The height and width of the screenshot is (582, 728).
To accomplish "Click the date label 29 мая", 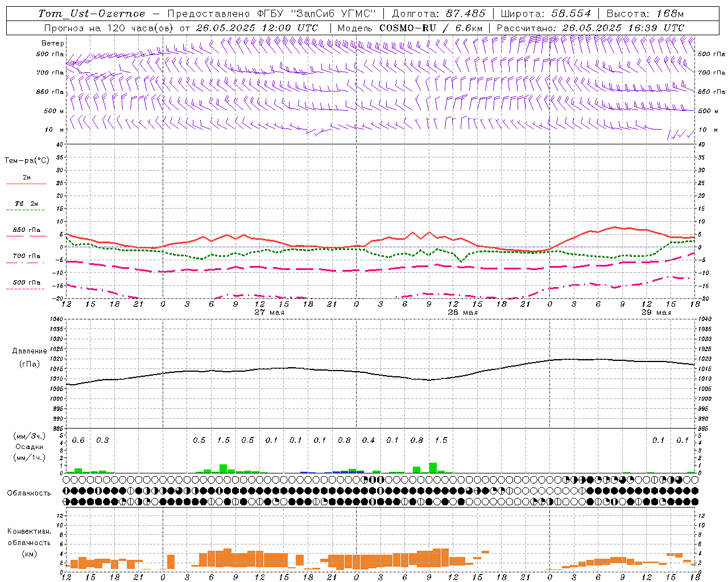I will pos(656,313).
